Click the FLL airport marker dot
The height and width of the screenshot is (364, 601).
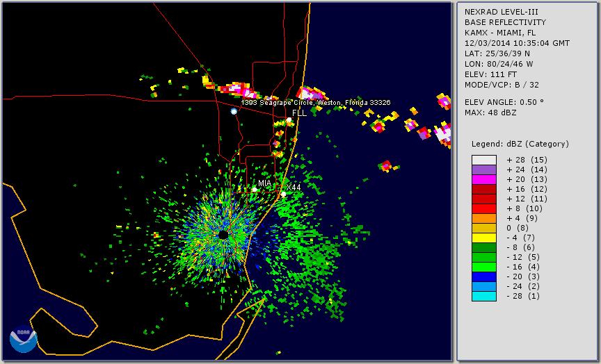coord(289,119)
